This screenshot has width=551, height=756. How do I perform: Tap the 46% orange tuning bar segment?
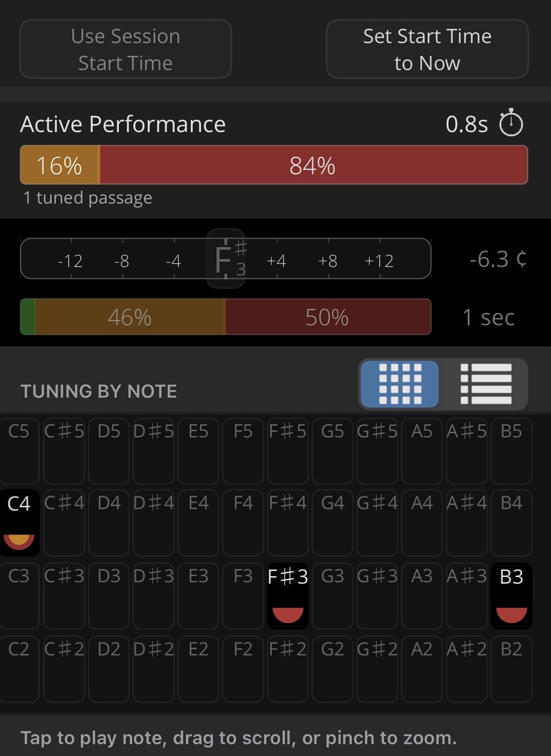[x=130, y=317]
